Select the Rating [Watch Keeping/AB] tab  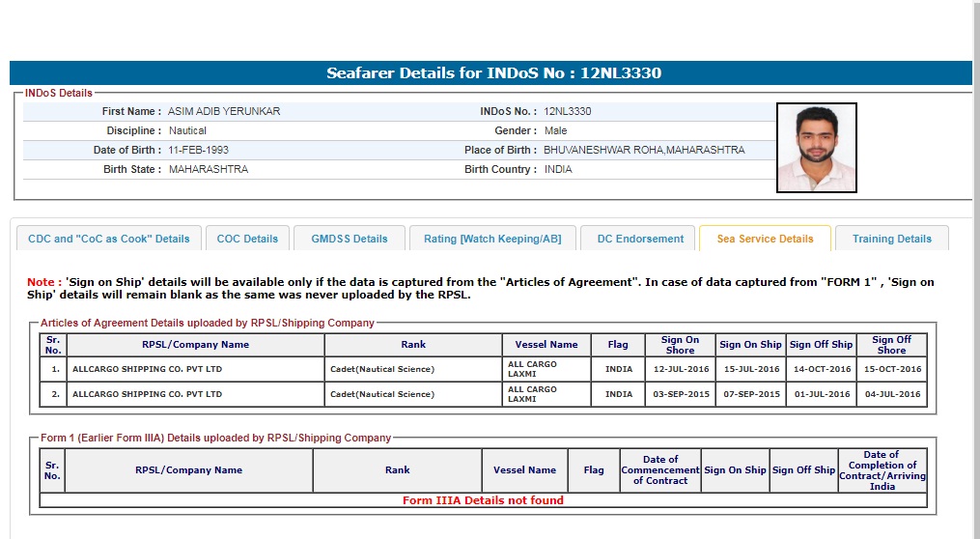tap(492, 239)
